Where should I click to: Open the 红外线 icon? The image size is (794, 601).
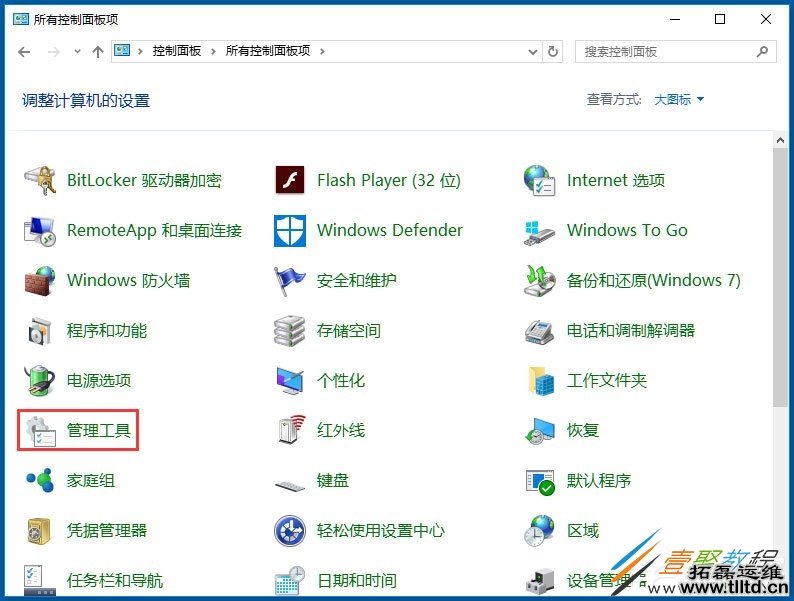tap(292, 429)
